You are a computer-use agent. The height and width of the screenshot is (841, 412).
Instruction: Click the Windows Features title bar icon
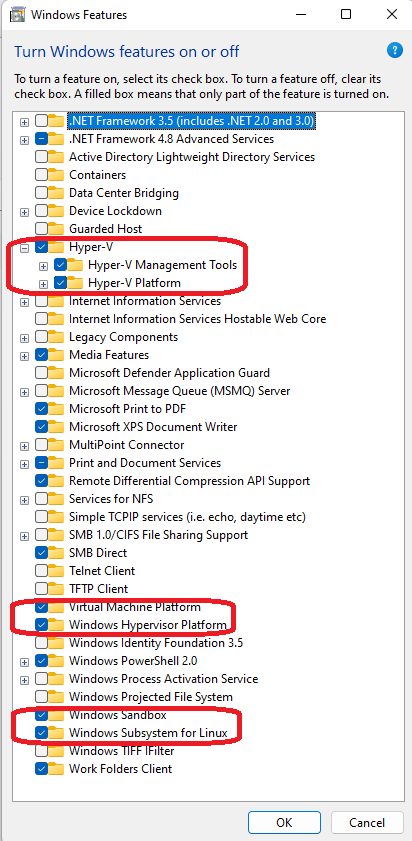pos(18,14)
